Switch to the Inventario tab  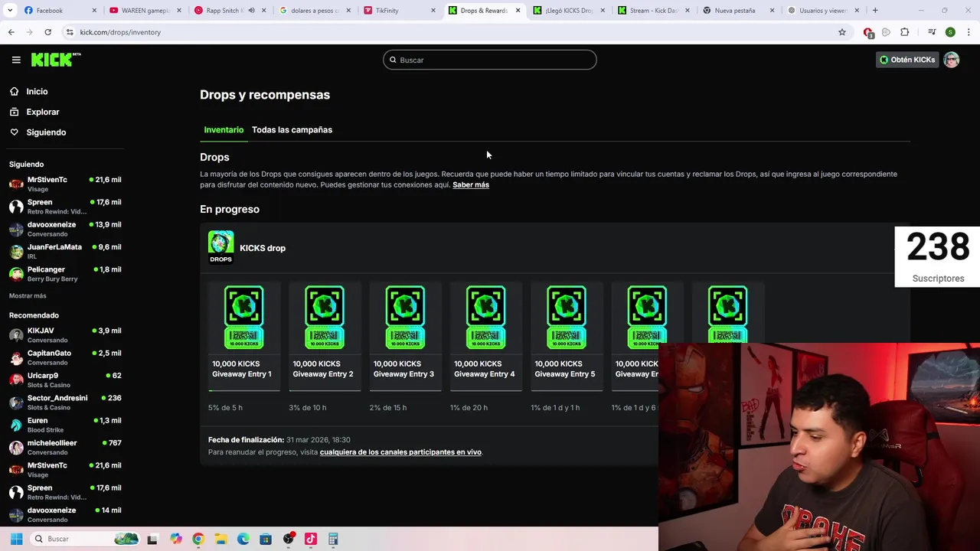click(x=224, y=130)
